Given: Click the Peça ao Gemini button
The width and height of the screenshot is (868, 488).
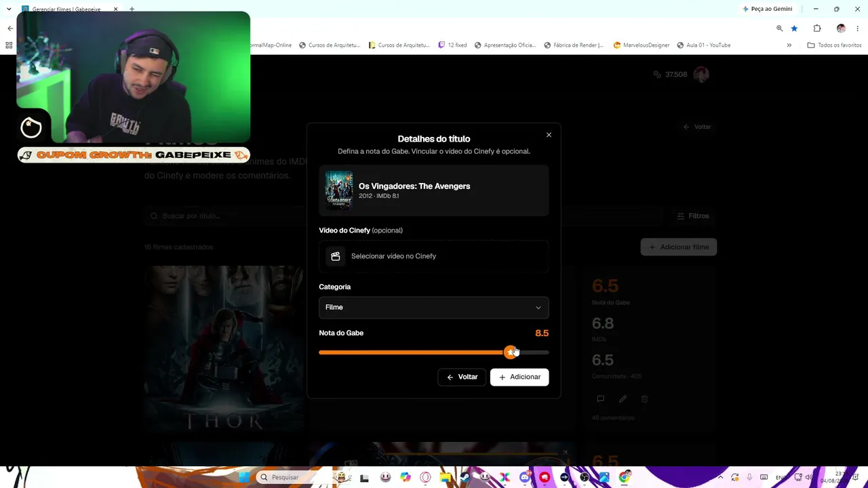Looking at the screenshot, I should [768, 9].
